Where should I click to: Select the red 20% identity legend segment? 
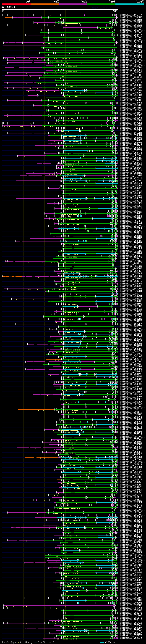(16, 4)
